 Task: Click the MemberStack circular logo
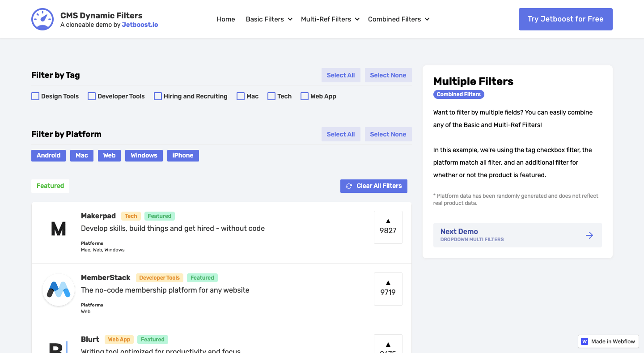click(58, 289)
